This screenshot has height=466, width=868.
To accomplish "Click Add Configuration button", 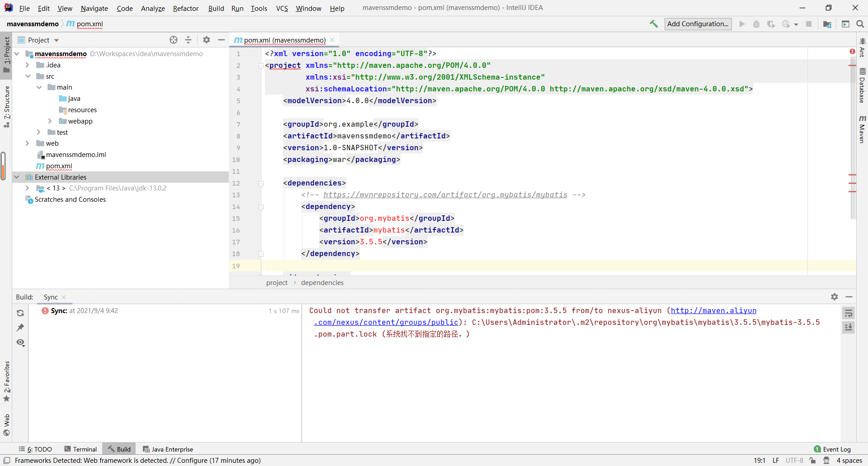I will pos(698,24).
